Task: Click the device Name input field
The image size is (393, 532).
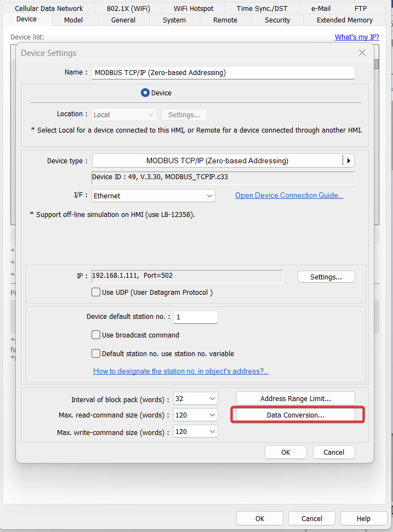Action: pyautogui.click(x=223, y=72)
